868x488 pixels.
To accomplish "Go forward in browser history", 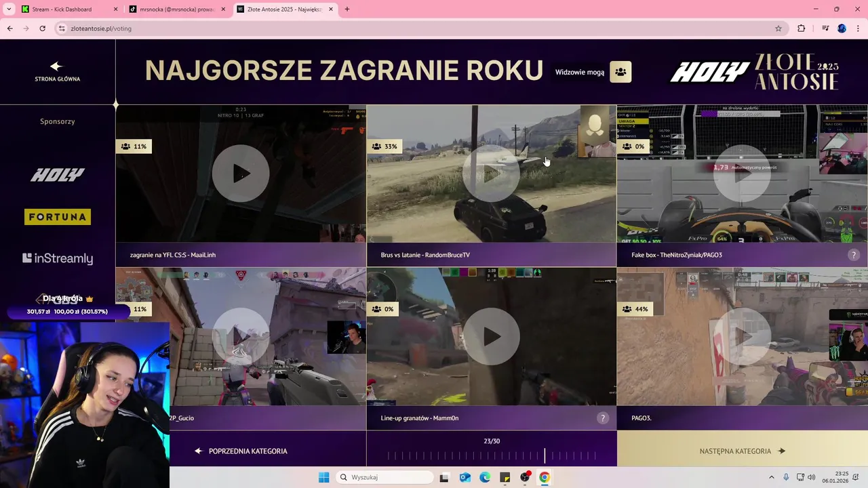I will point(26,28).
